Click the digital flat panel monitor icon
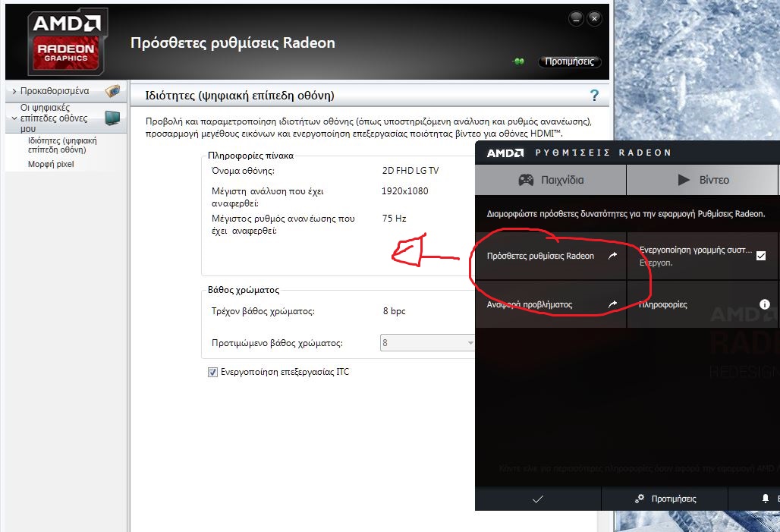Viewport: 780px width, 532px height. (x=113, y=118)
